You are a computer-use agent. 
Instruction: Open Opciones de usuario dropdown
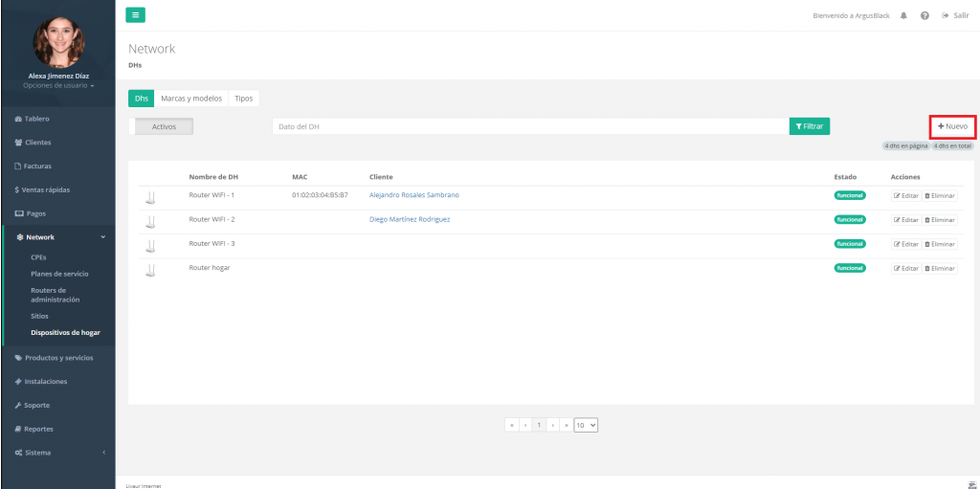(x=58, y=86)
